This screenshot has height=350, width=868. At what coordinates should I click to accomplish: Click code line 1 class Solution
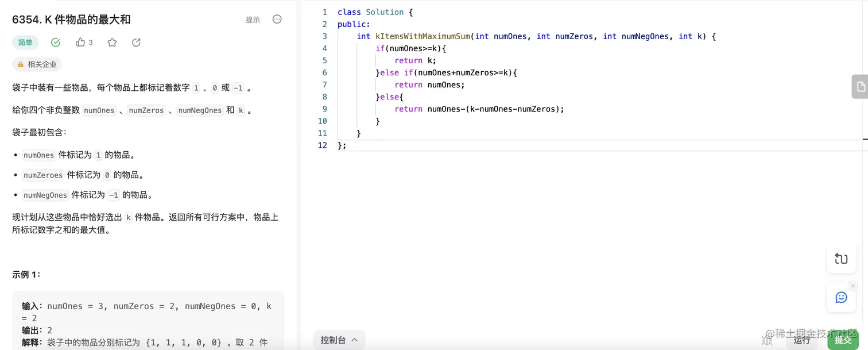(375, 12)
